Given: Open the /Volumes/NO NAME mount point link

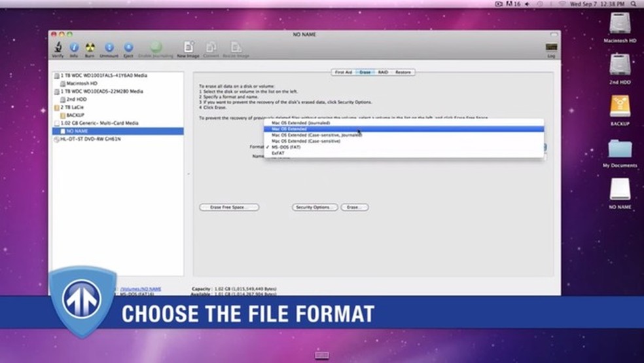Looking at the screenshot, I should [141, 289].
